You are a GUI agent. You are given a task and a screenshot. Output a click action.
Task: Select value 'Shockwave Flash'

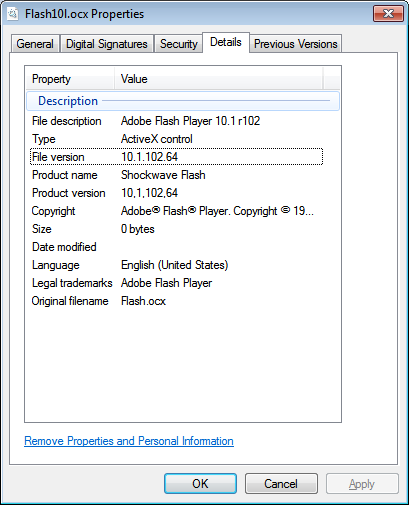tap(163, 175)
